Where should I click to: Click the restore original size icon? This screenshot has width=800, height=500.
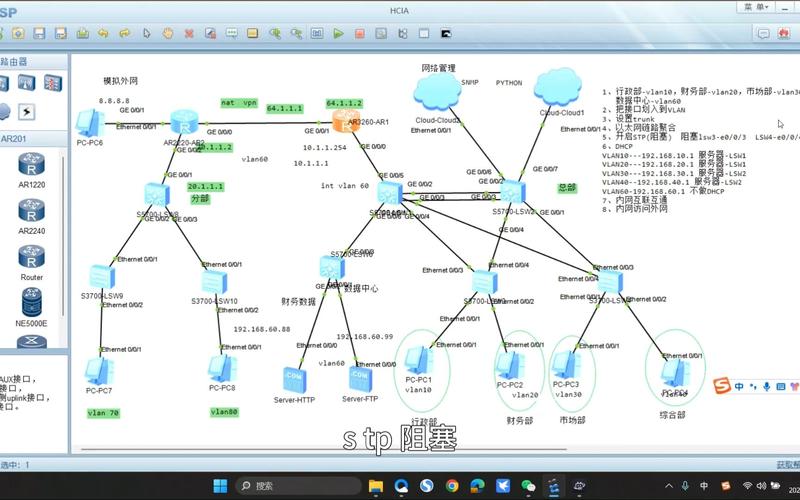[317, 34]
